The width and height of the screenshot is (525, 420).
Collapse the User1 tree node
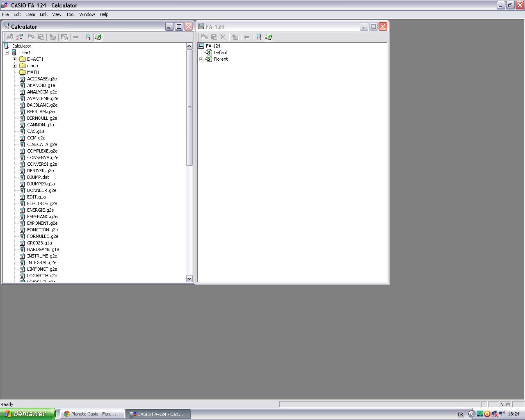point(7,52)
